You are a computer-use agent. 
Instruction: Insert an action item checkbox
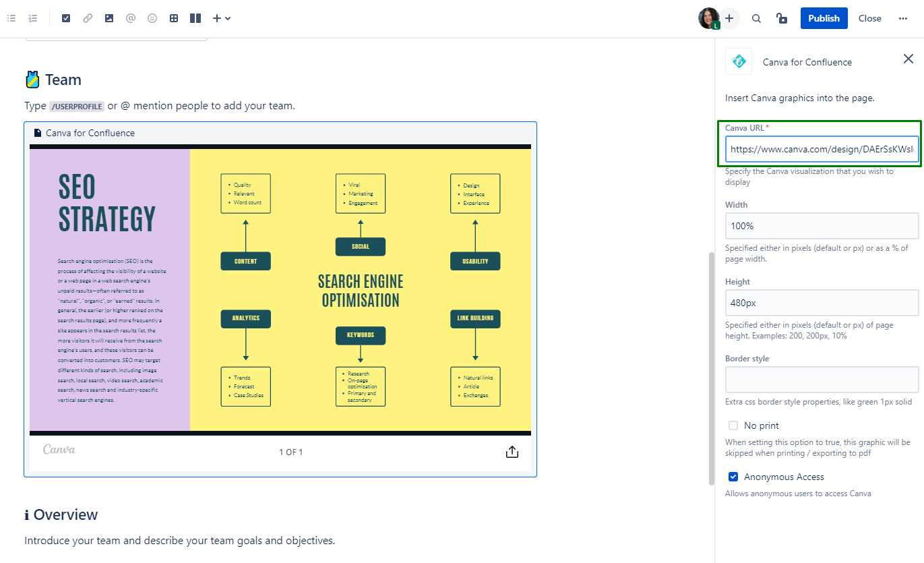(x=66, y=18)
